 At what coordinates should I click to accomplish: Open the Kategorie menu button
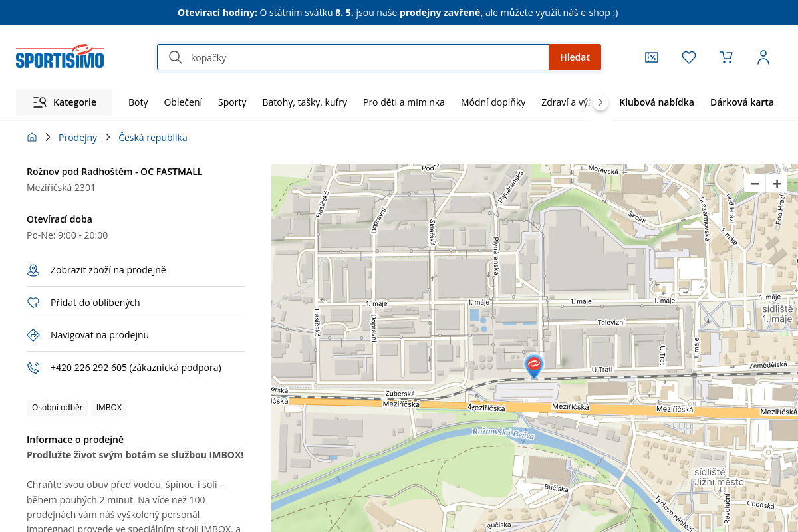[65, 102]
